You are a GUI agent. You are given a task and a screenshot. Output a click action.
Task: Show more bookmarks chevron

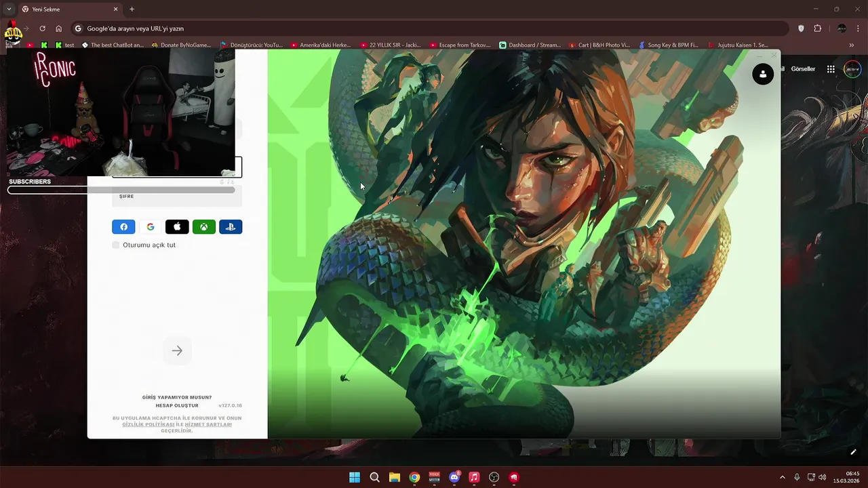point(852,45)
